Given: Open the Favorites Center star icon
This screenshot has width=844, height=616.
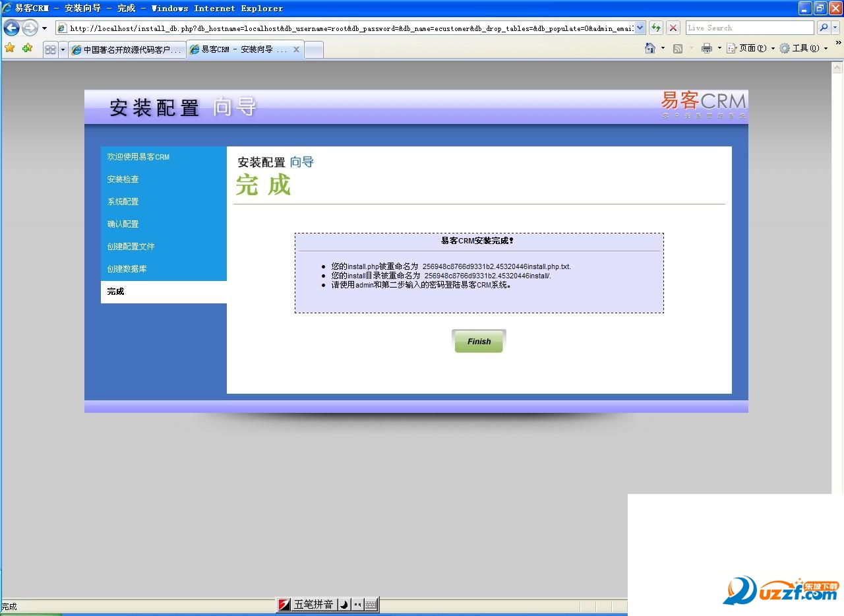Looking at the screenshot, I should [x=10, y=48].
